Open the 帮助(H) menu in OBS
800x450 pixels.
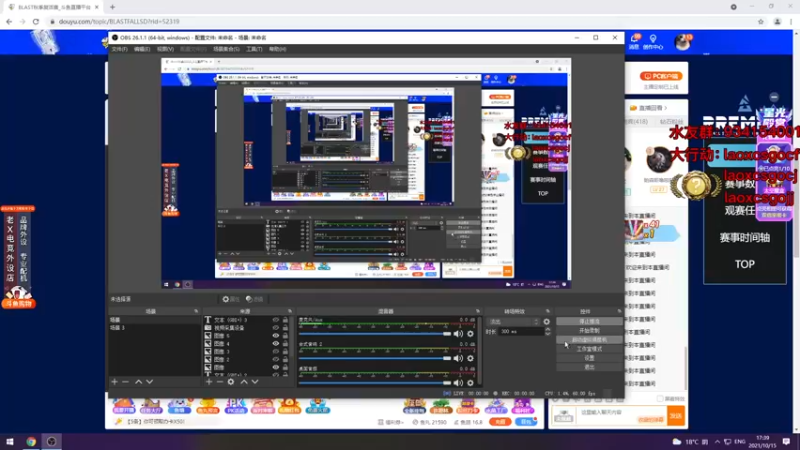pos(278,49)
